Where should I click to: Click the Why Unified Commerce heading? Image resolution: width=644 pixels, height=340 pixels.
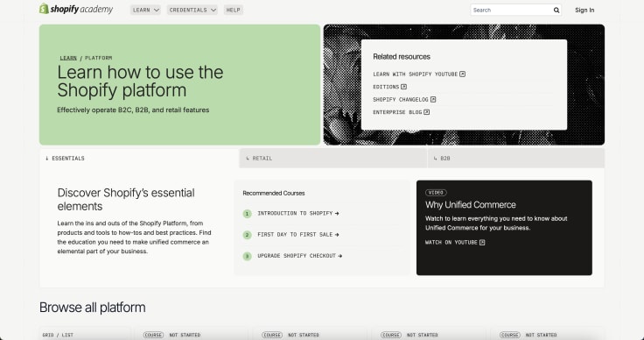(470, 205)
